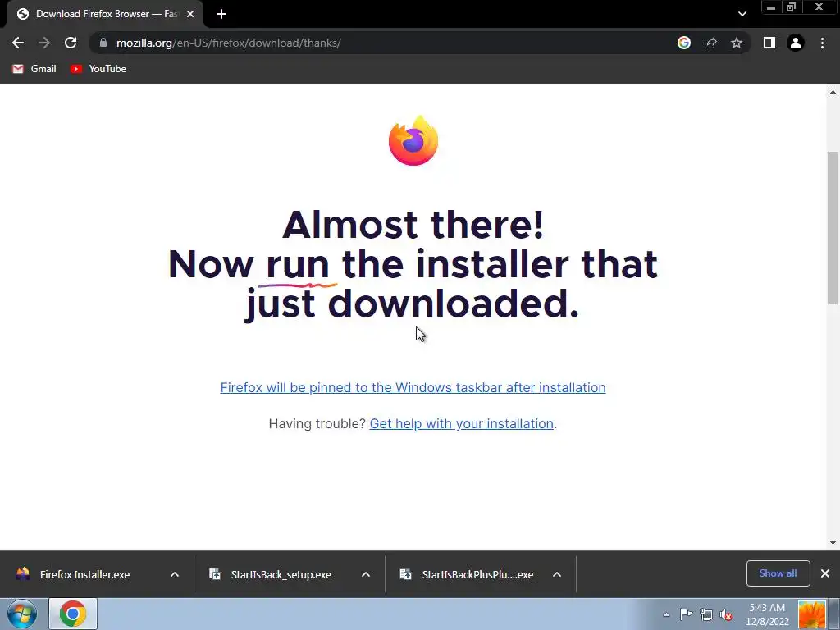Close the downloads bar
This screenshot has height=630, width=840.
point(825,573)
